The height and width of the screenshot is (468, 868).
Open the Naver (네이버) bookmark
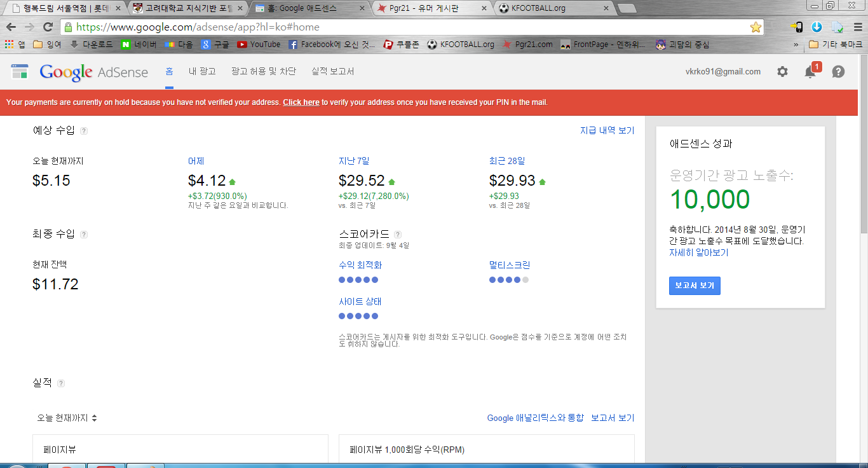139,45
